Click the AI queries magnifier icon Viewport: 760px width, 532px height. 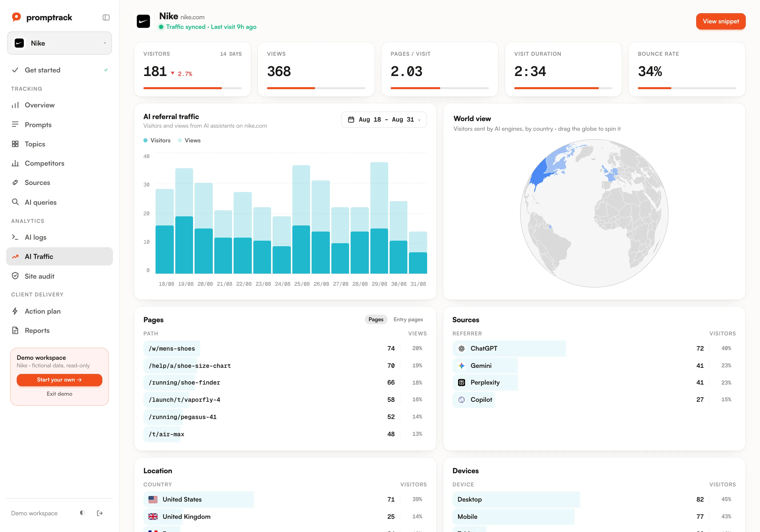coord(15,202)
